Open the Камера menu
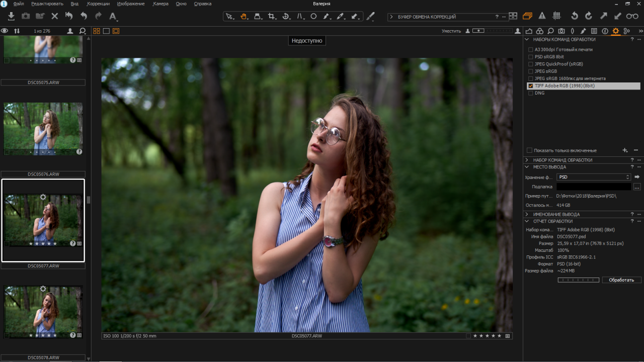The height and width of the screenshot is (362, 644). (160, 4)
